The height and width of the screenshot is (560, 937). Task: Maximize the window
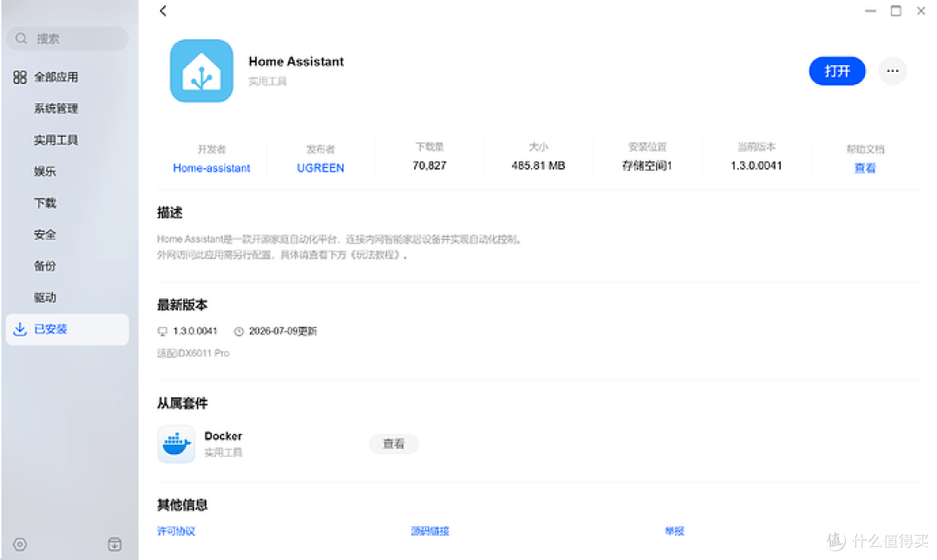[x=895, y=10]
